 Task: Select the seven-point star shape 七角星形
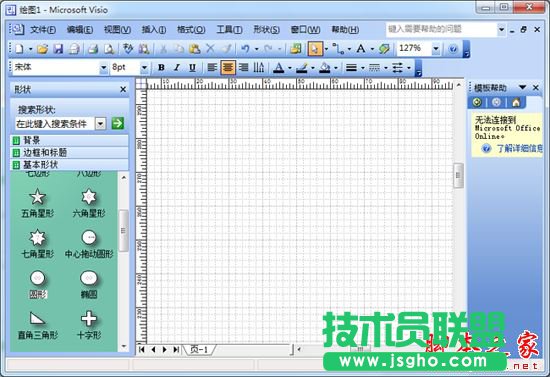(x=37, y=244)
